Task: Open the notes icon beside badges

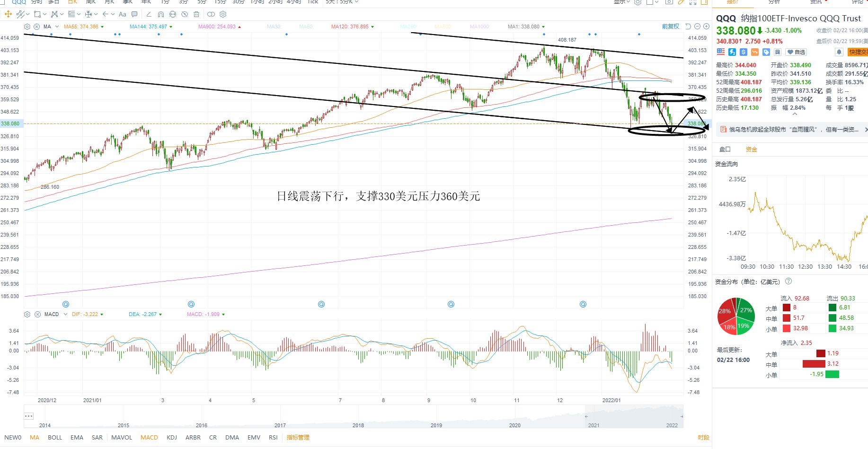Action: tap(778, 52)
